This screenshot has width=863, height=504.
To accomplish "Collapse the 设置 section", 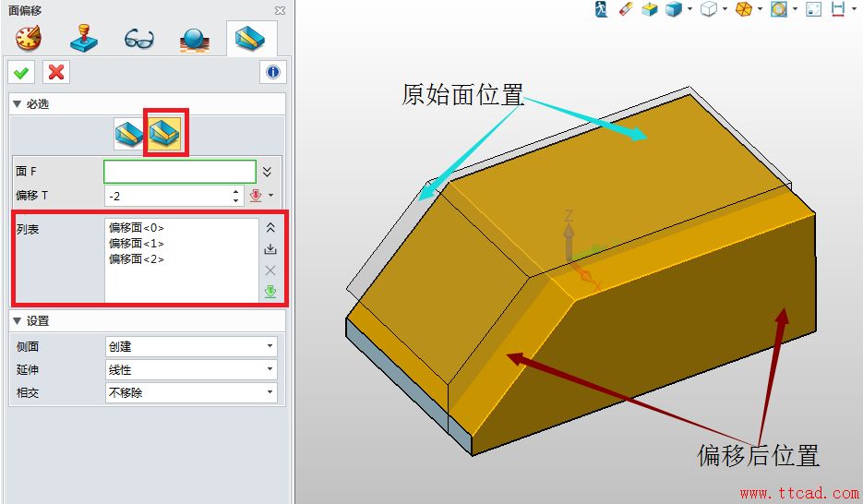I will pos(17,321).
